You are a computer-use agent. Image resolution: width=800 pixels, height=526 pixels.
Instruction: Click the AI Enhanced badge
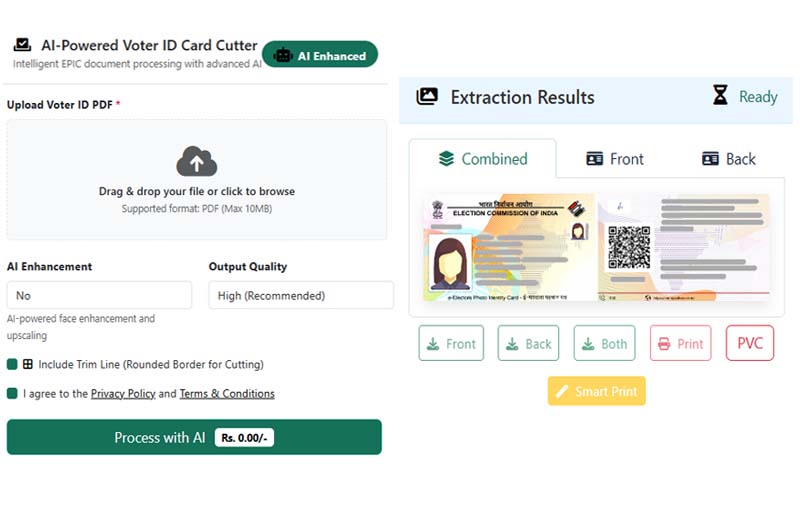(320, 55)
